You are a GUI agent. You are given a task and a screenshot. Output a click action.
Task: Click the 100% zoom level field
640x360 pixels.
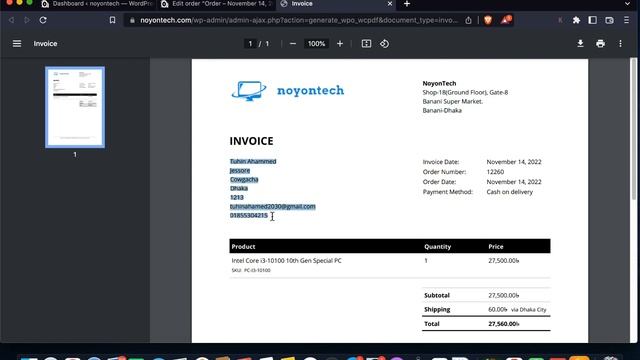click(x=316, y=44)
